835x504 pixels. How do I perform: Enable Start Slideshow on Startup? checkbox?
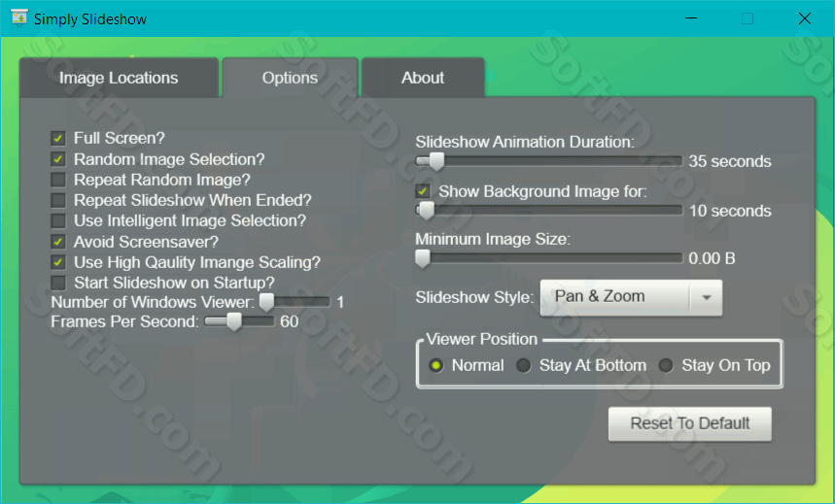pyautogui.click(x=58, y=283)
